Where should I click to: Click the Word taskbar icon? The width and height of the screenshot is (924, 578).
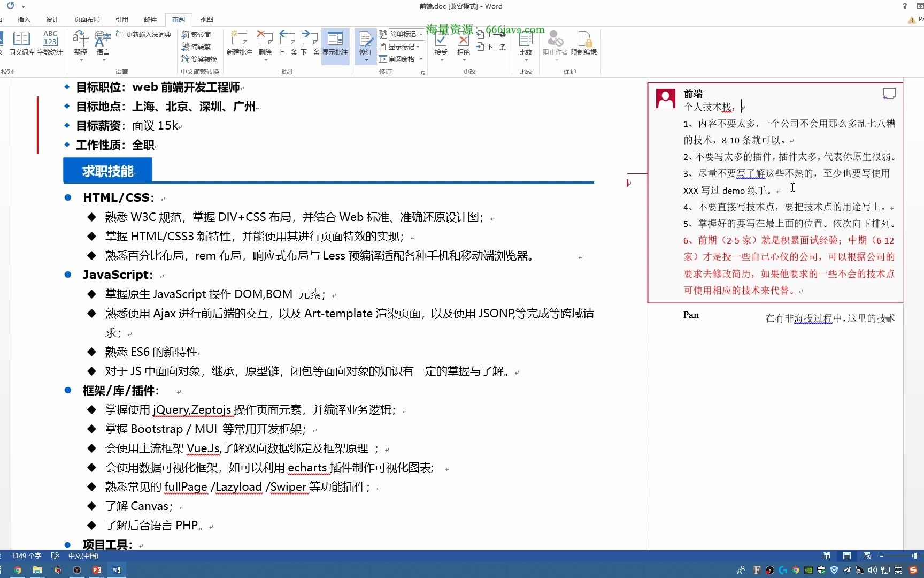coord(117,570)
